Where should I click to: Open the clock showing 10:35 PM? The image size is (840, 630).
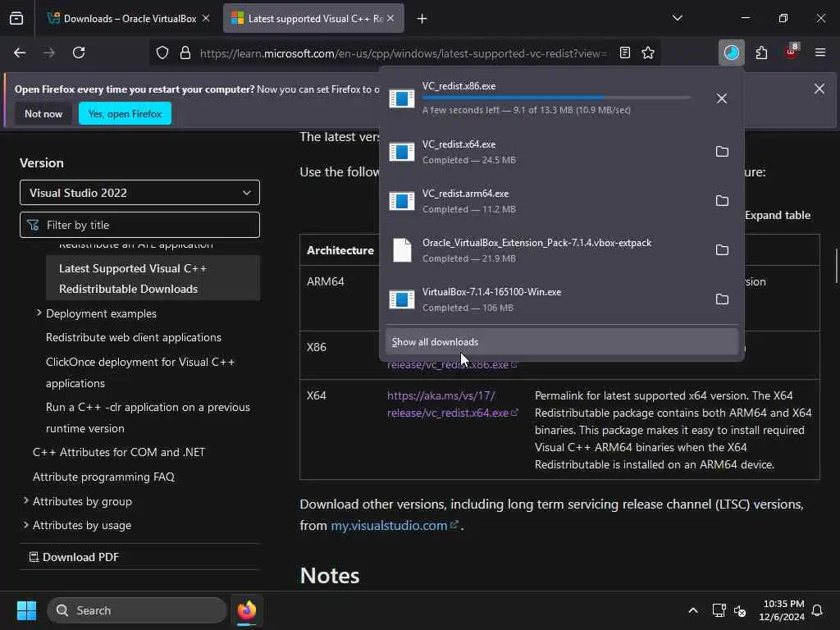(x=783, y=610)
